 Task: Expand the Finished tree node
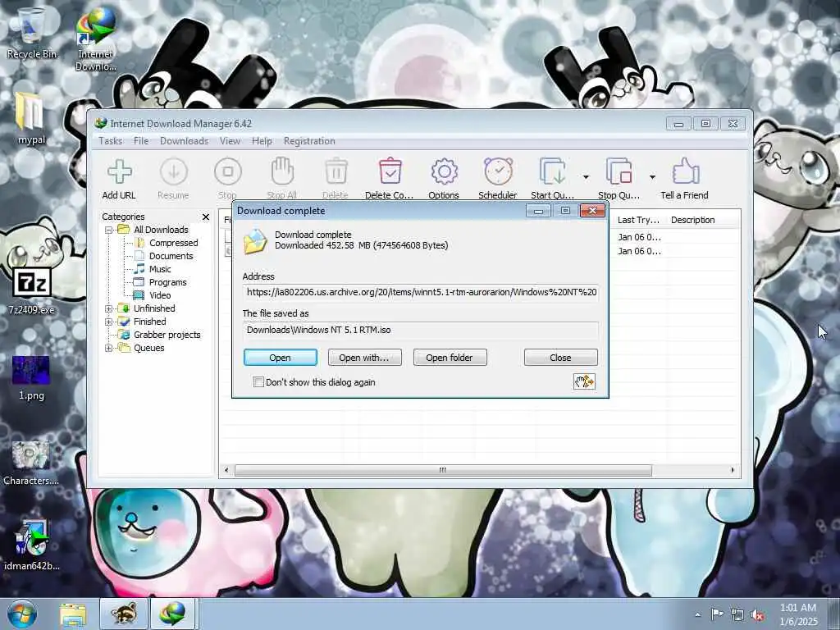(x=109, y=322)
